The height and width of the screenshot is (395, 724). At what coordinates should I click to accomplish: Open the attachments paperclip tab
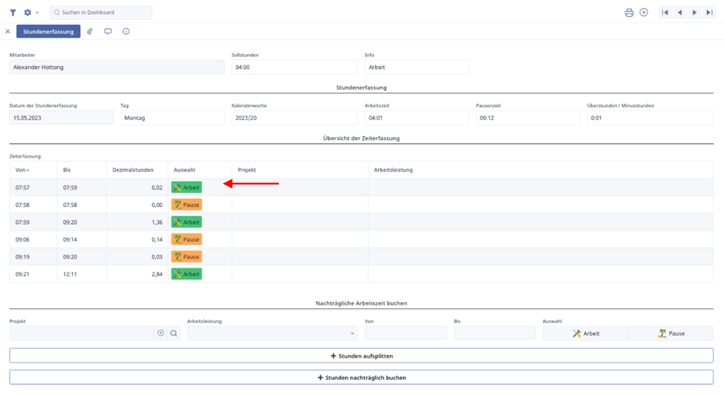click(x=90, y=31)
